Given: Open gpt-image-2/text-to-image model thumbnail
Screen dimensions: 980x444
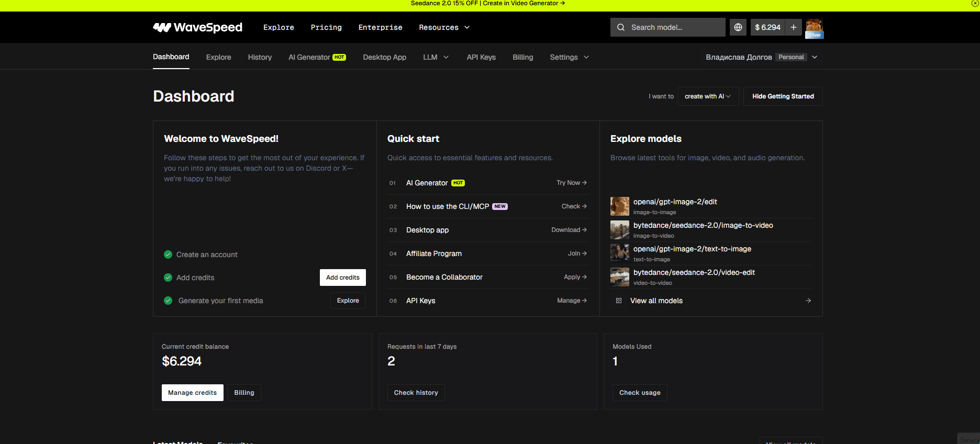Looking at the screenshot, I should click(620, 253).
